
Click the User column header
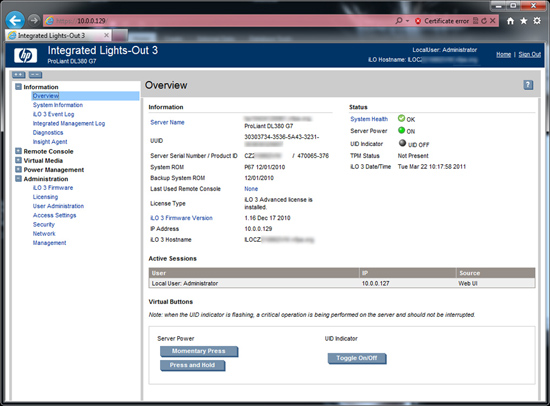(x=254, y=273)
